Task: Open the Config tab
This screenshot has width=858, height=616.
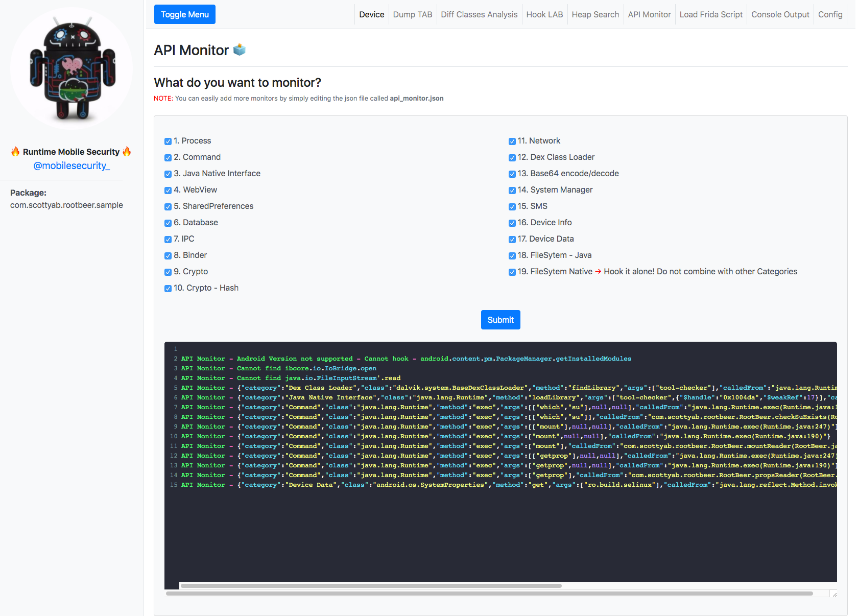Action: (830, 14)
